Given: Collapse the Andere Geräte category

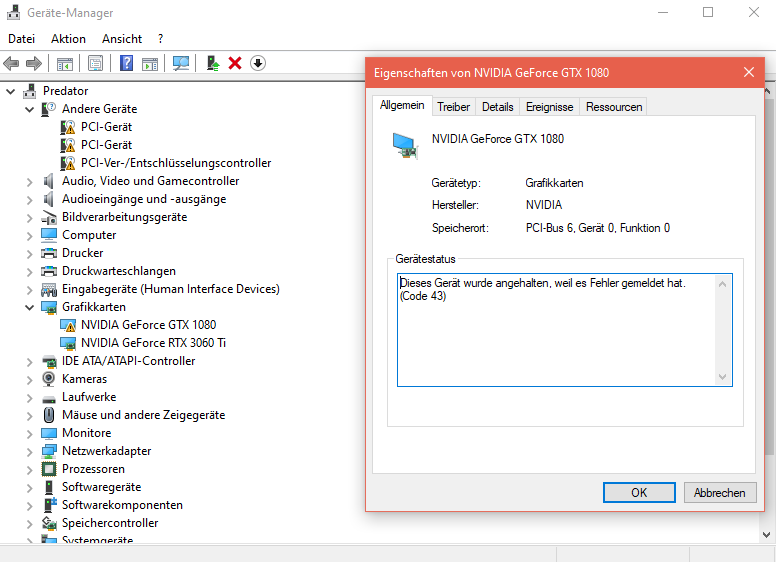Looking at the screenshot, I should (x=30, y=109).
